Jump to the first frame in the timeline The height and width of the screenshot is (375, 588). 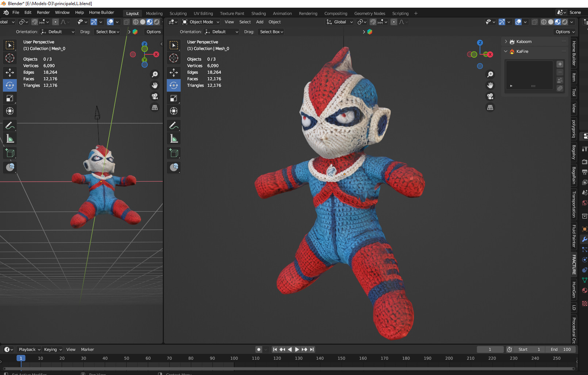point(275,349)
